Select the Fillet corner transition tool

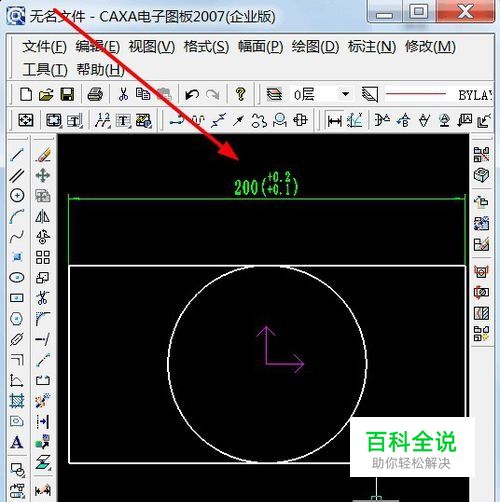tap(43, 319)
